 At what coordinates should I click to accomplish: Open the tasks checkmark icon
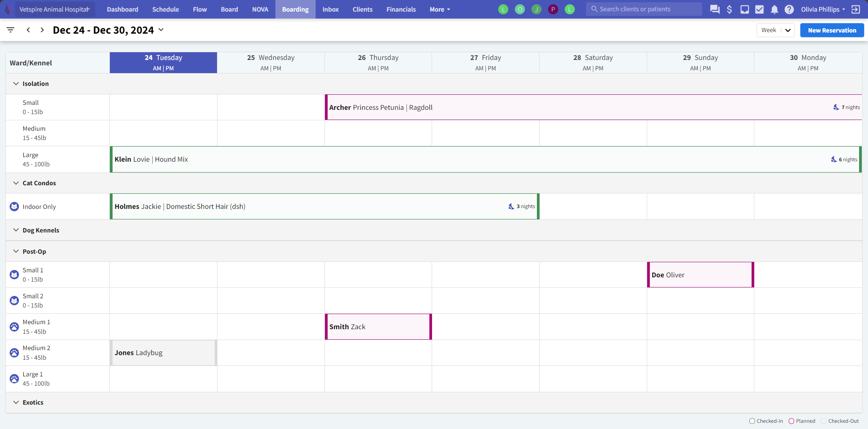(759, 9)
